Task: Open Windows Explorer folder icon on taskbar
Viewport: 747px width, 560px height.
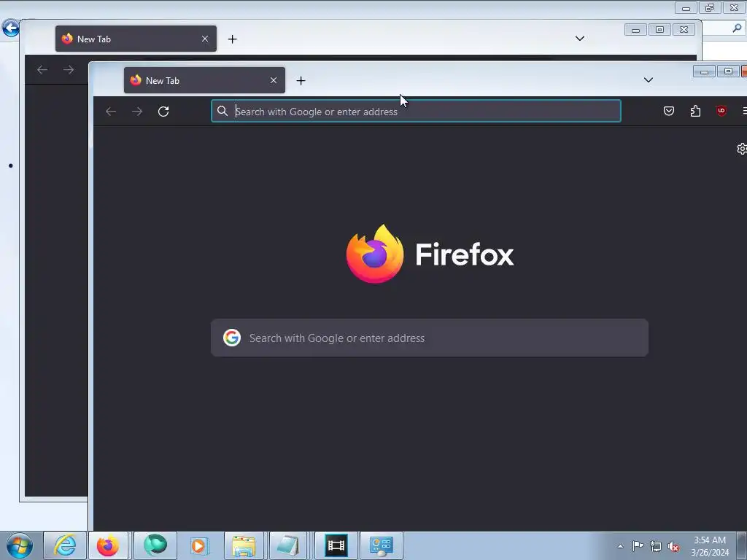Action: 244,545
